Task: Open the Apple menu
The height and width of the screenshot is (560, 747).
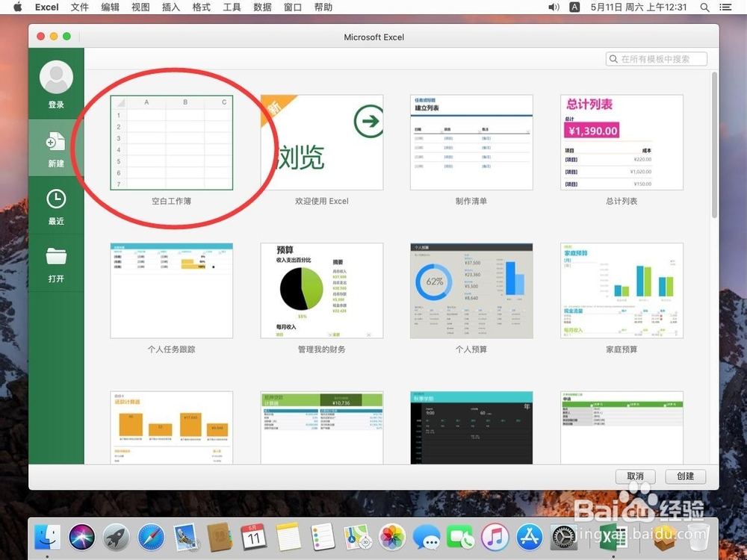Action: click(18, 7)
